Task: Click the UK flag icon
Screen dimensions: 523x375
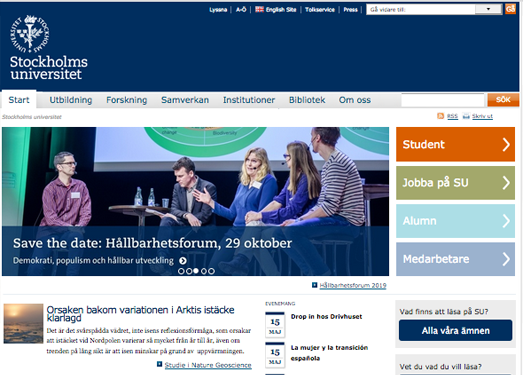Action: tap(259, 9)
